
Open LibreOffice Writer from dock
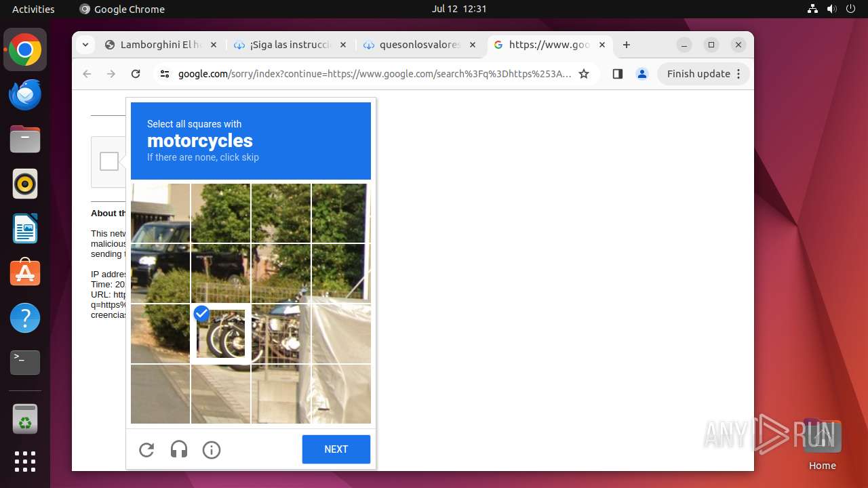coord(25,228)
